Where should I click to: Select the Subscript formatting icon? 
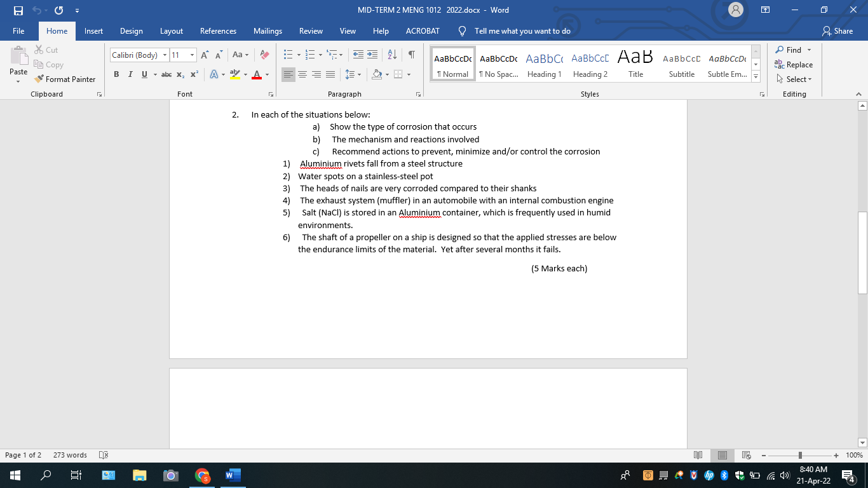point(180,74)
